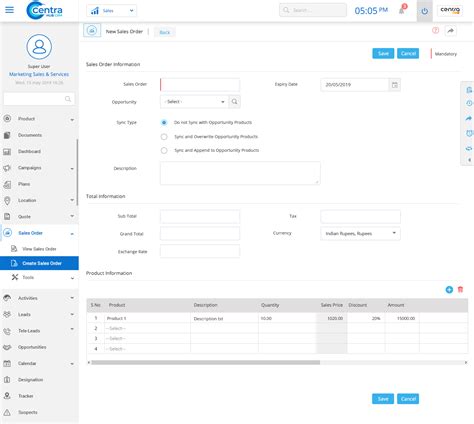
Task: Click the sidebar search magnifier icon
Action: (68, 99)
